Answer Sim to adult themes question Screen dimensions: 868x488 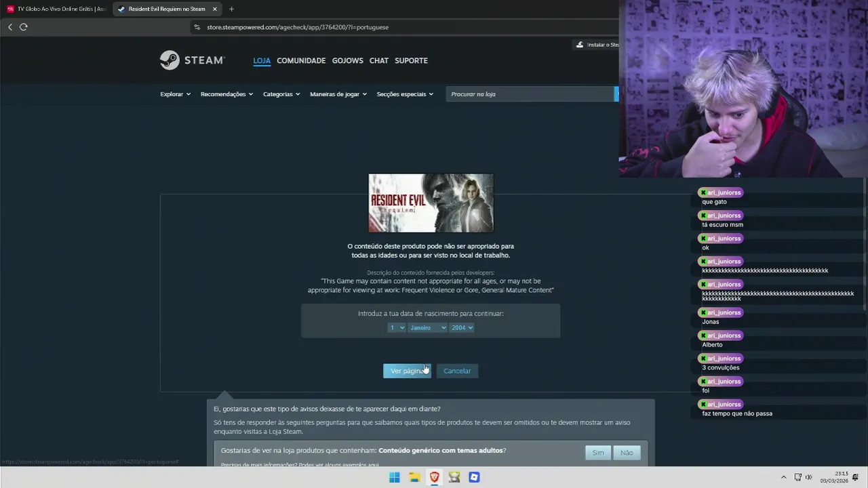(x=598, y=453)
